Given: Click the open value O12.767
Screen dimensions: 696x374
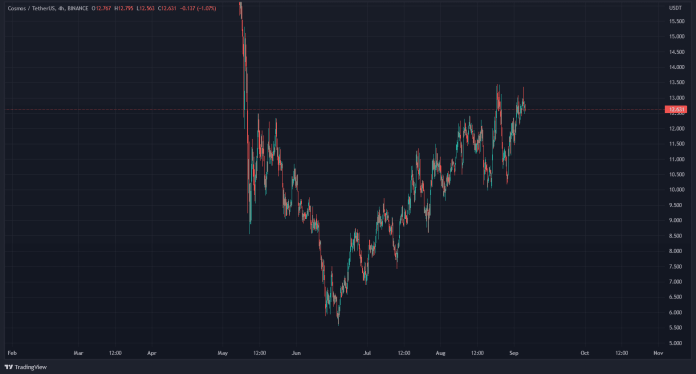Looking at the screenshot, I should click(101, 8).
